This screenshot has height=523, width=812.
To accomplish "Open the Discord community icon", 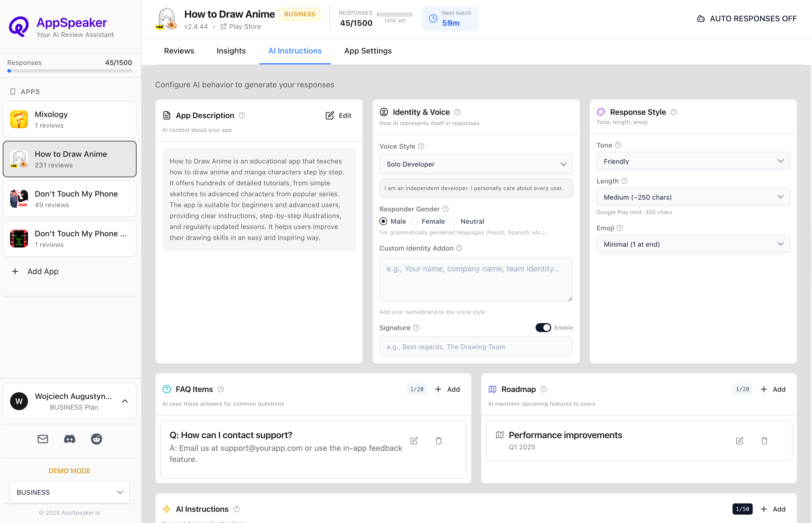I will pyautogui.click(x=69, y=439).
